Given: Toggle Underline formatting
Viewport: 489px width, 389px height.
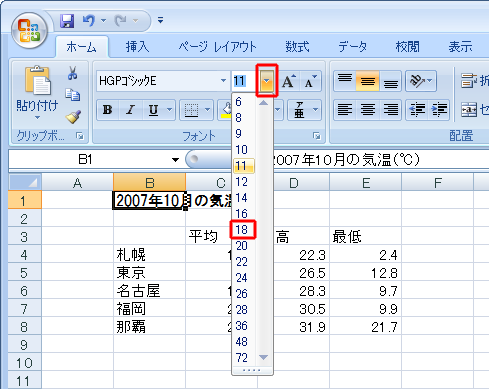Looking at the screenshot, I should coord(153,110).
